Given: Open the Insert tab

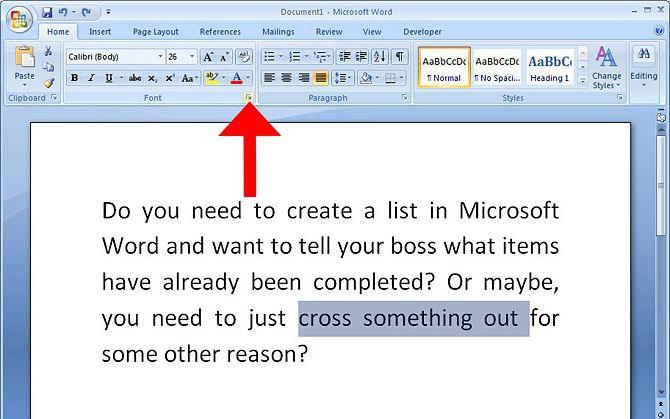Looking at the screenshot, I should coord(100,32).
